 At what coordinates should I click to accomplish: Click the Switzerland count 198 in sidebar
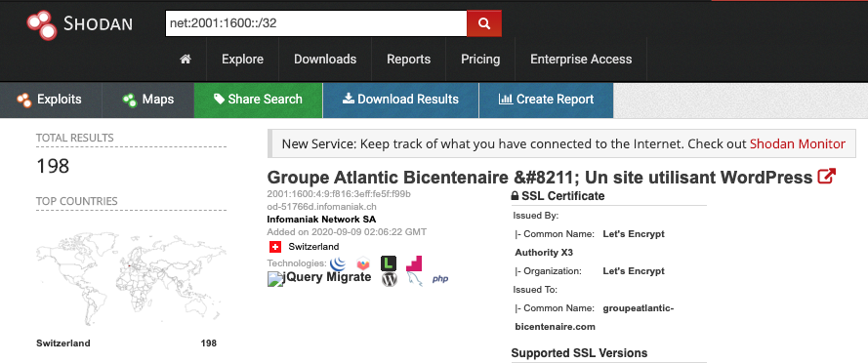point(209,343)
